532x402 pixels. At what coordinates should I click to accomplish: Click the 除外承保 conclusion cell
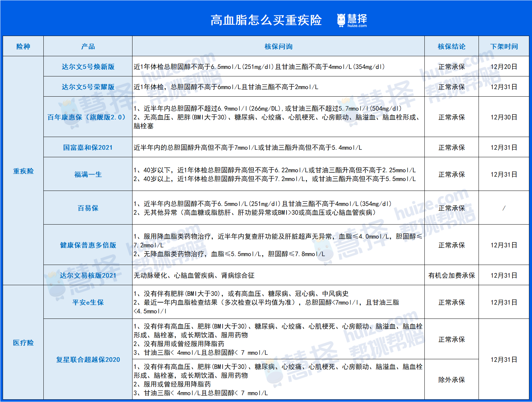coord(451,380)
